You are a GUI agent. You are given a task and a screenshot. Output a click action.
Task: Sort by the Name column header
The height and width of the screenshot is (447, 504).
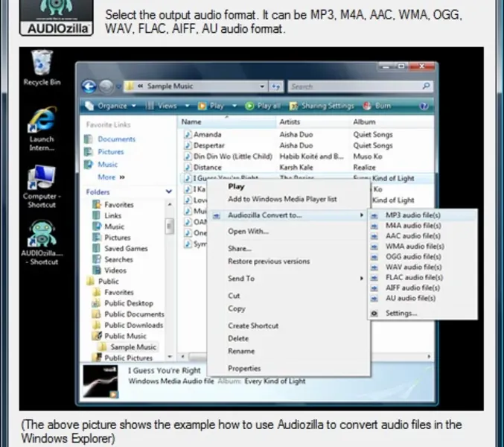click(x=226, y=122)
